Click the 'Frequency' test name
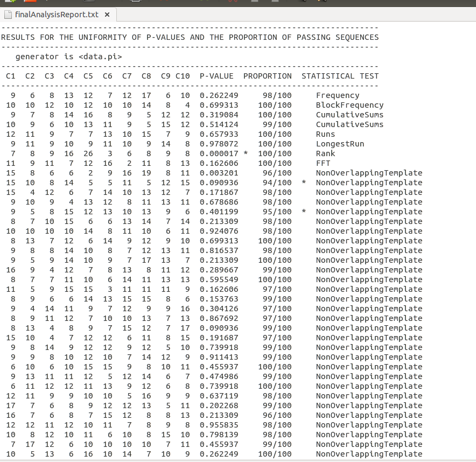The height and width of the screenshot is (462, 476). click(x=338, y=95)
